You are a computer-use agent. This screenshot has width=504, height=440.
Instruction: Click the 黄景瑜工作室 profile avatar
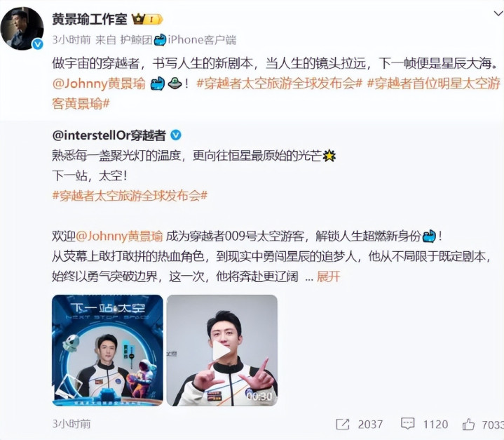pos(22,28)
